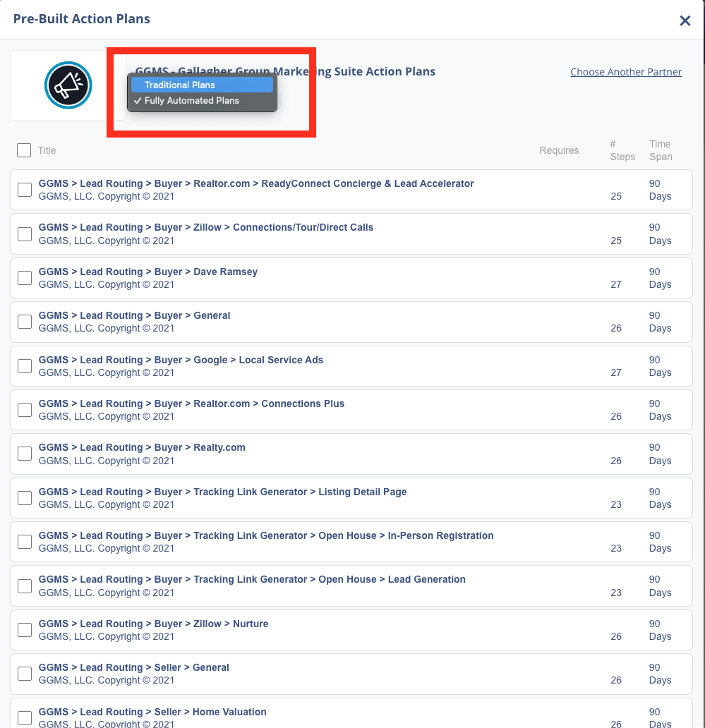The image size is (705, 728).
Task: Click the Pre-Built Action Plans heading
Action: pyautogui.click(x=82, y=18)
